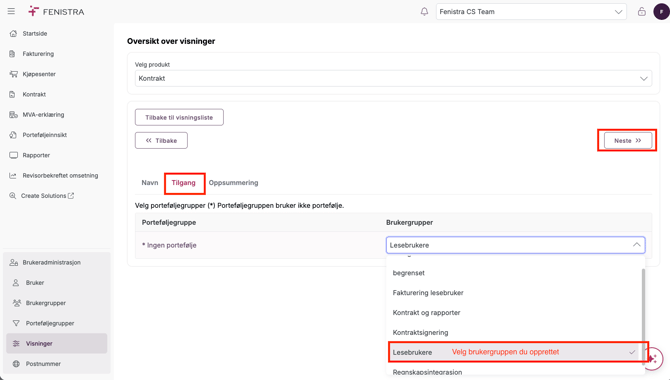Click the Kontrakt document icon
The image size is (670, 380).
[x=12, y=94]
